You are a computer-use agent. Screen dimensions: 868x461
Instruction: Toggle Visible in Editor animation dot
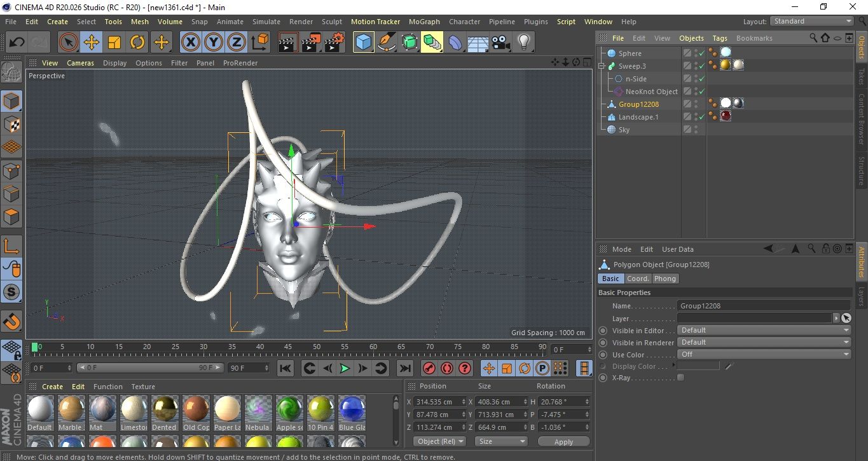[603, 331]
